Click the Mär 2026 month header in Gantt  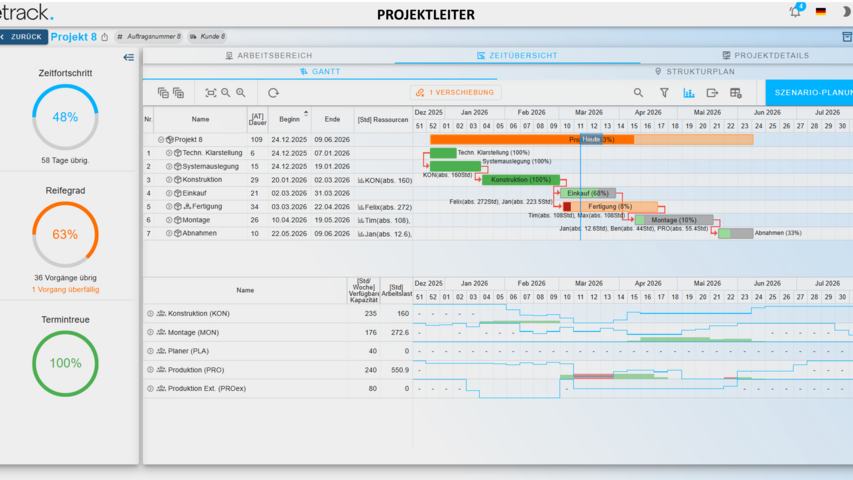[589, 112]
